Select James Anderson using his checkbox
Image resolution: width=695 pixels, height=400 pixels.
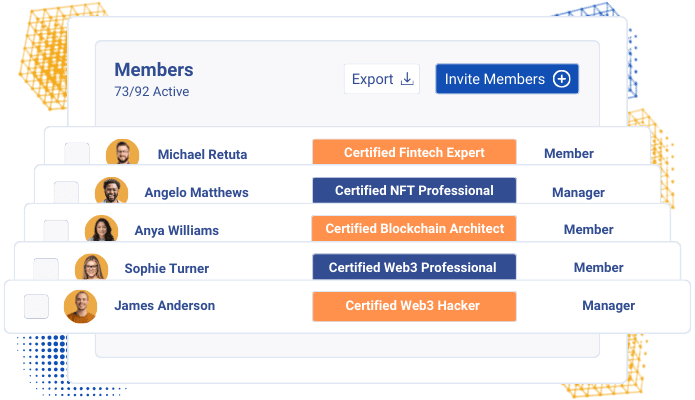point(36,306)
